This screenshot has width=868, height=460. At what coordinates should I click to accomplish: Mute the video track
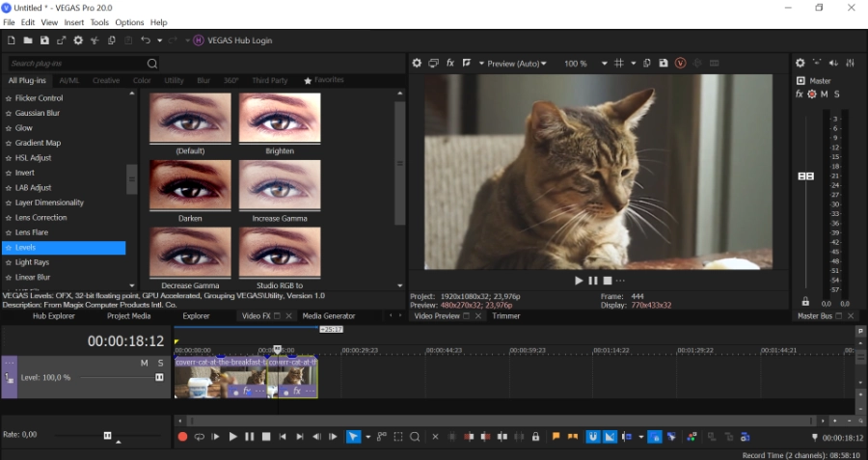[x=144, y=364]
